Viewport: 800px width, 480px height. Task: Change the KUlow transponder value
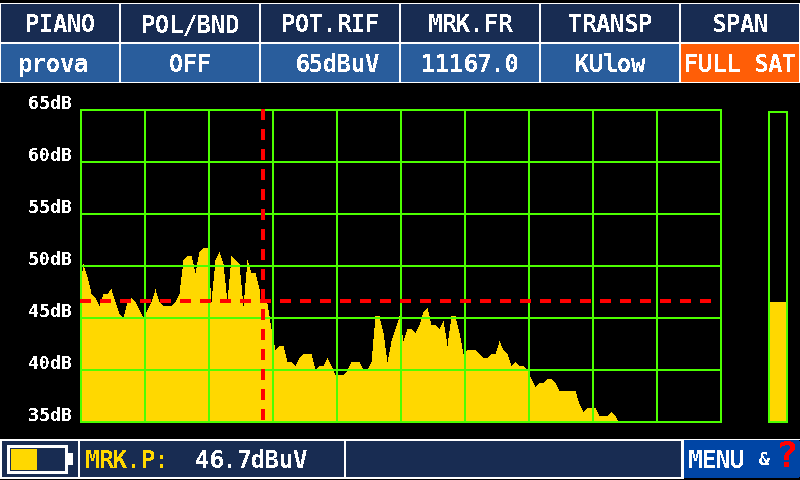click(610, 63)
